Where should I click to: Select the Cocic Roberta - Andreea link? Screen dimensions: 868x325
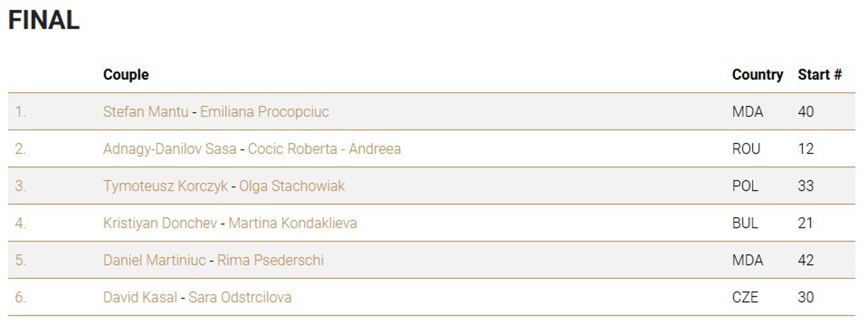pyautogui.click(x=324, y=149)
